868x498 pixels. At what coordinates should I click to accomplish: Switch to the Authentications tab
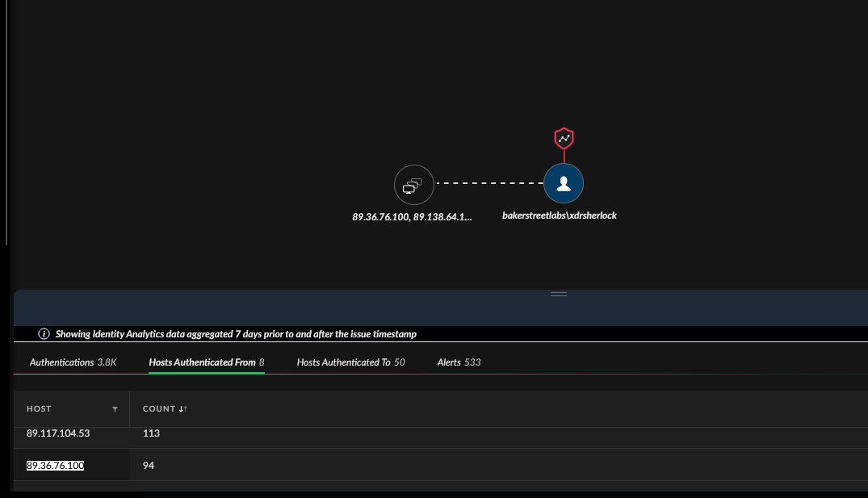[x=73, y=362]
